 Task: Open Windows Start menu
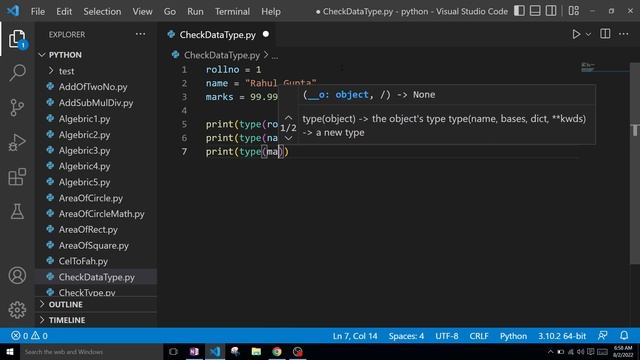point(10,352)
